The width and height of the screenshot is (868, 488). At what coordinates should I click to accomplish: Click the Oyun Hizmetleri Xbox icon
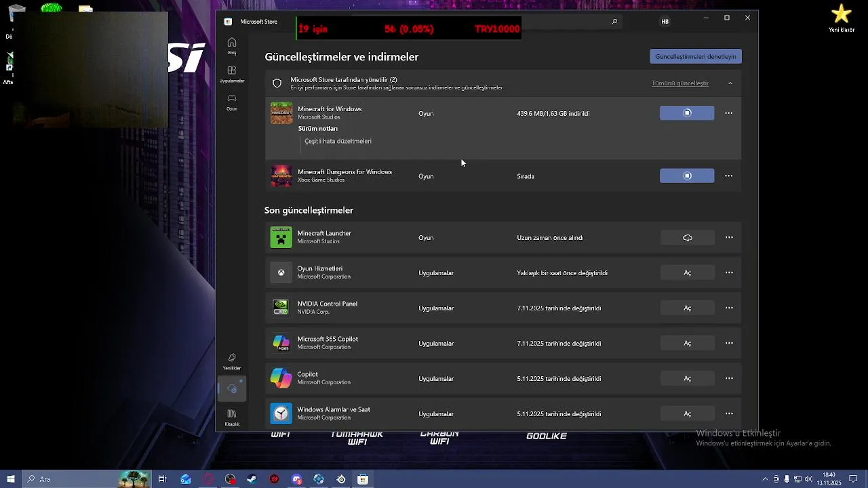[281, 273]
